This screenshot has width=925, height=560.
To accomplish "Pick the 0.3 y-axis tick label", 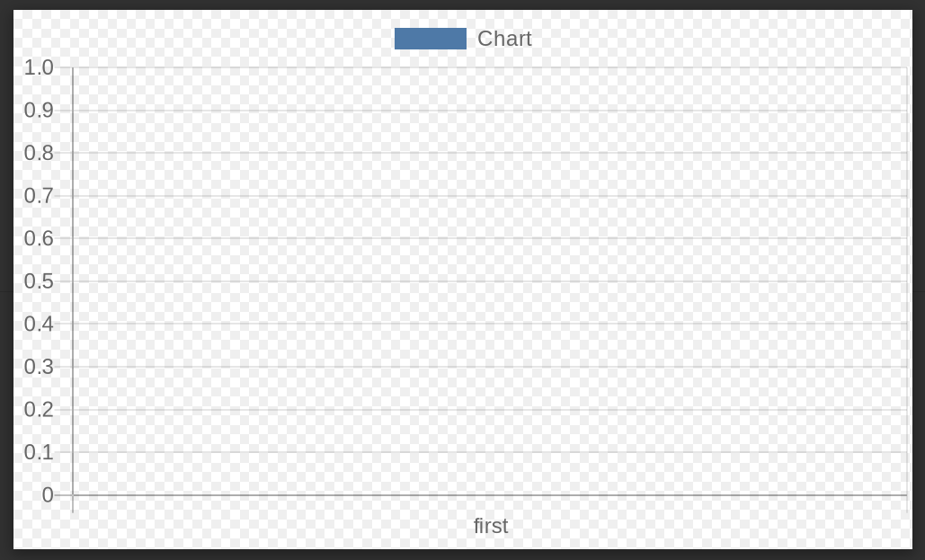I will pos(39,367).
